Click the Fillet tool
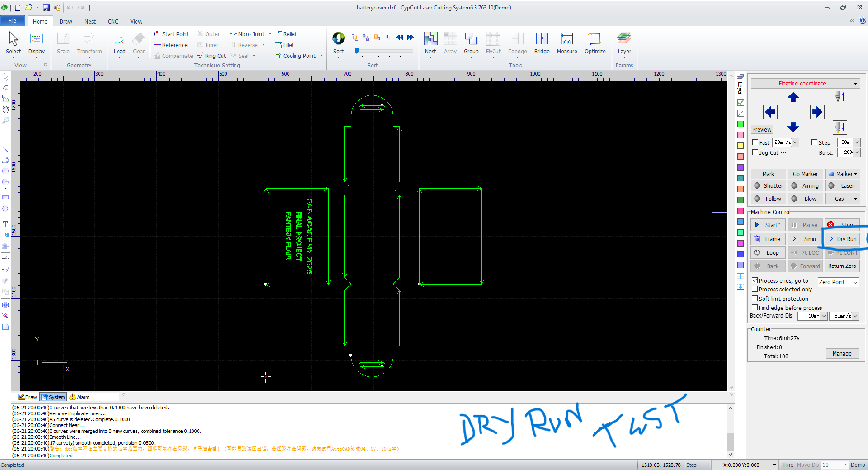Viewport: 868px width, 470px height. tap(285, 45)
